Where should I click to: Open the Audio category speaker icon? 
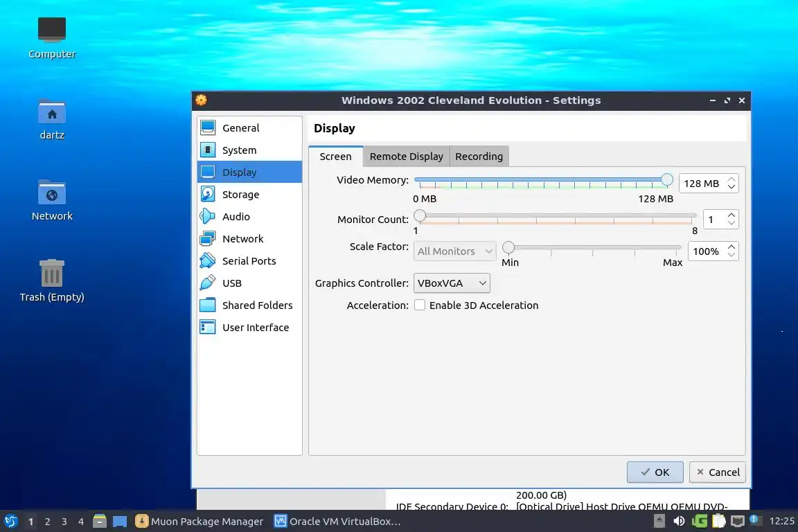208,216
